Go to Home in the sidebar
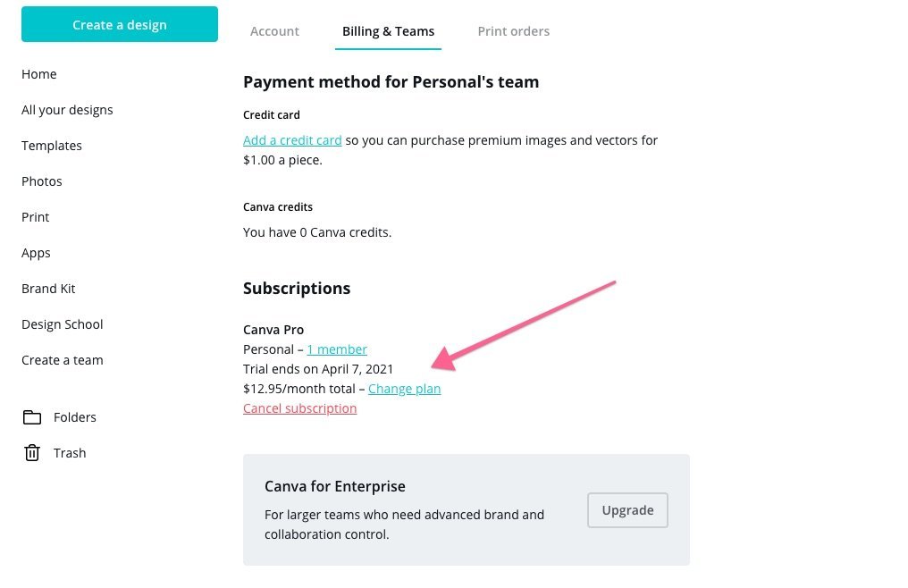 click(x=38, y=74)
